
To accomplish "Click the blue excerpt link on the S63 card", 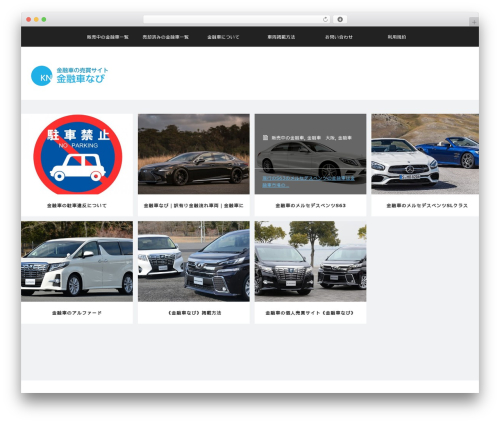I will click(308, 182).
